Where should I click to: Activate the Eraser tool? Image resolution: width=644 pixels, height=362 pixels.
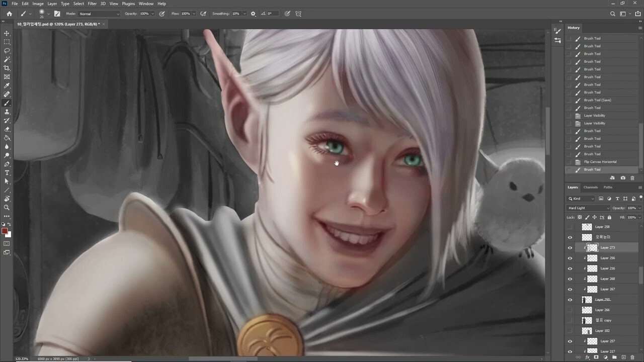(x=7, y=129)
